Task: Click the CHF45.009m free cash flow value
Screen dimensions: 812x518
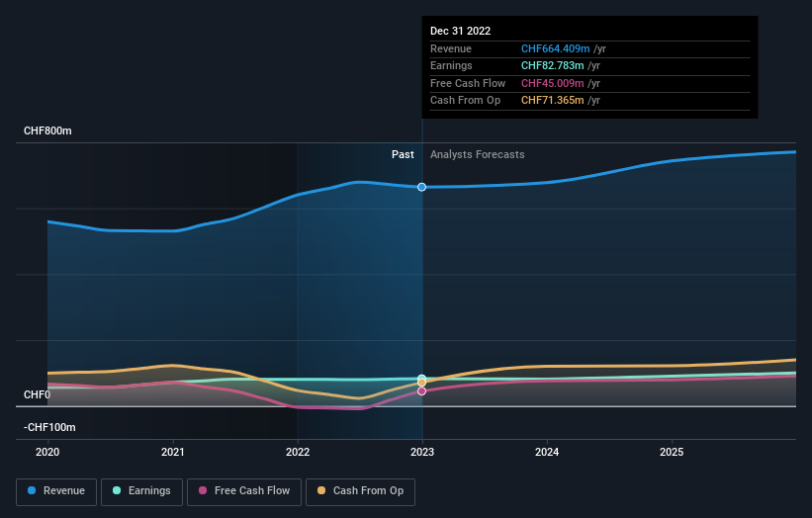Action: (553, 83)
